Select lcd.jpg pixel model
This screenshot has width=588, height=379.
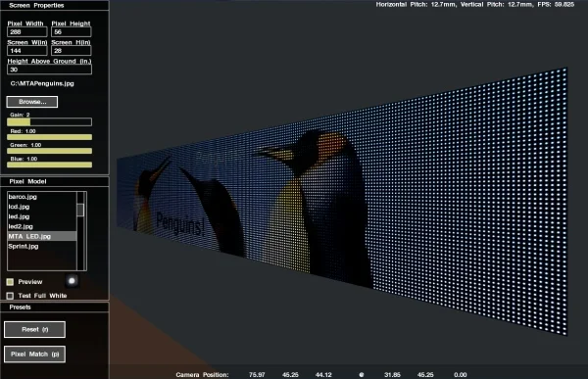tap(41, 207)
